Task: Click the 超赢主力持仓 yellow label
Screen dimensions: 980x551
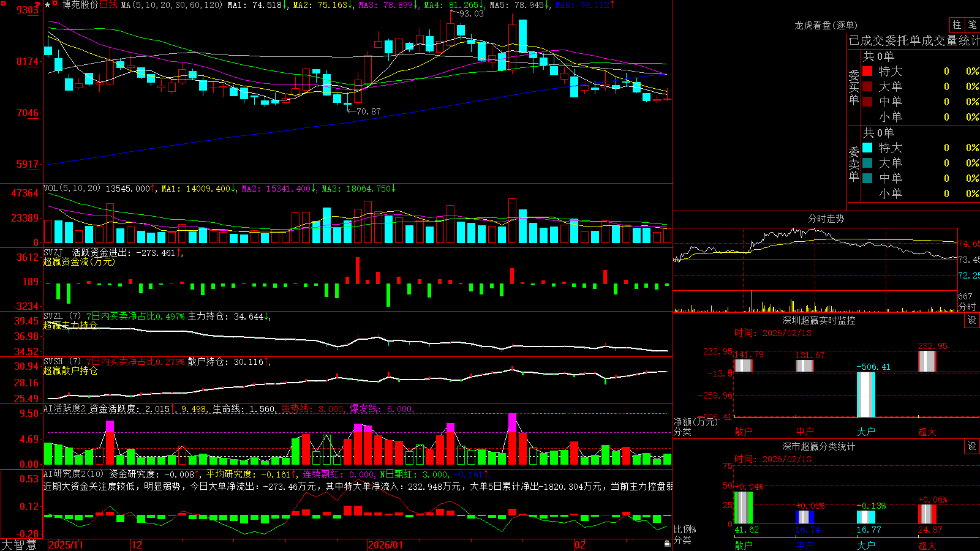Action: point(70,325)
